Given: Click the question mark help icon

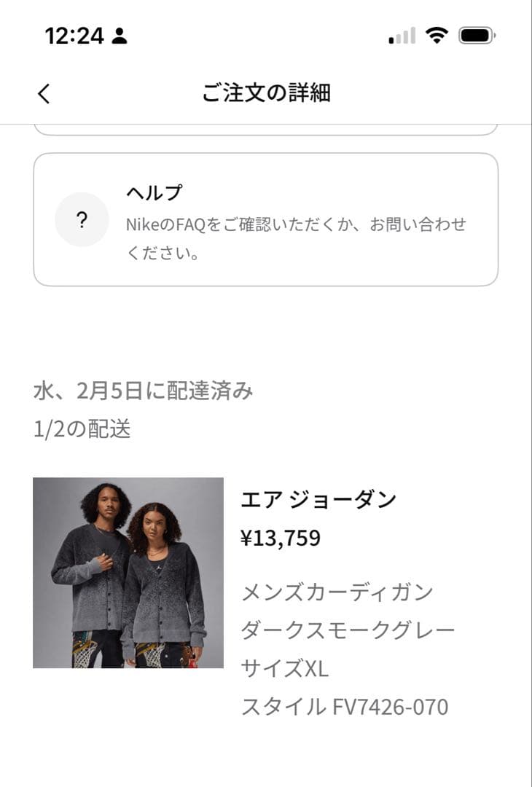Looking at the screenshot, I should [x=82, y=219].
